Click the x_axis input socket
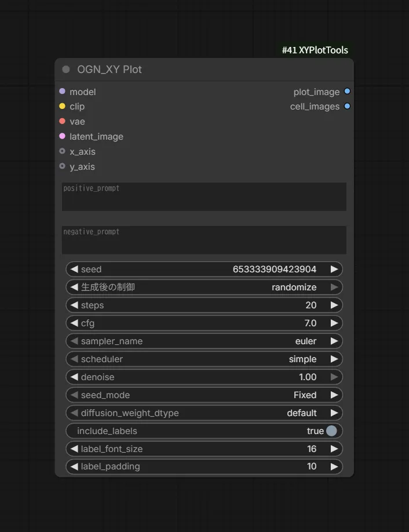The width and height of the screenshot is (409, 532). [62, 151]
